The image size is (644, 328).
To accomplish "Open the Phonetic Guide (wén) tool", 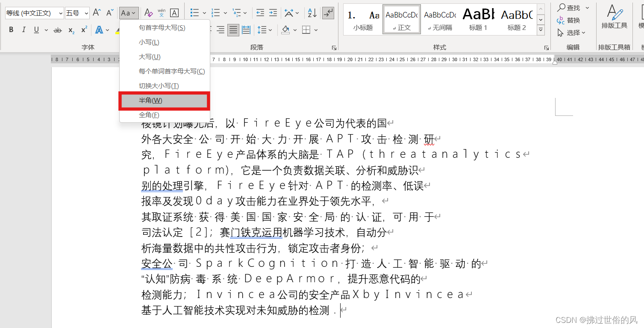I will 162,13.
